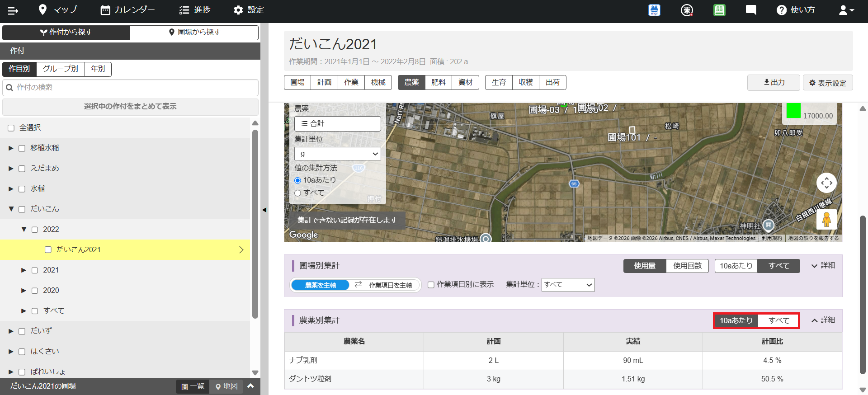
Task: Open the user account menu
Action: [846, 10]
